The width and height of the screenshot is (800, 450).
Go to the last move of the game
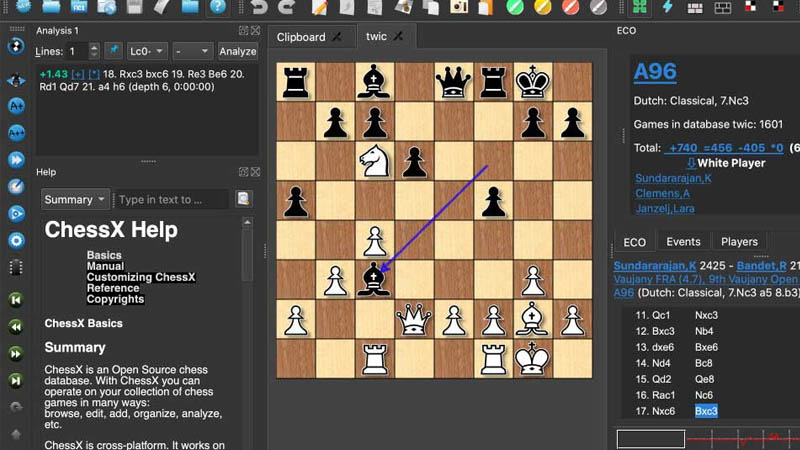16,381
